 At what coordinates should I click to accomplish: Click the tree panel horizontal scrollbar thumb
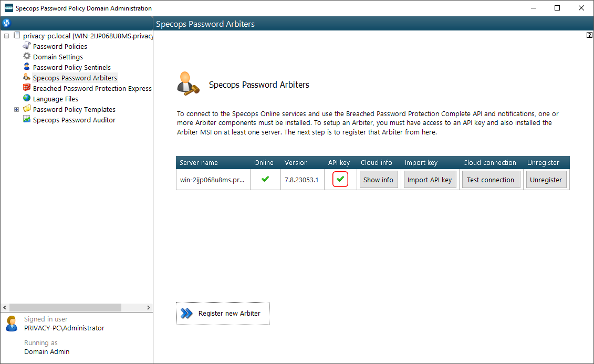click(65, 308)
